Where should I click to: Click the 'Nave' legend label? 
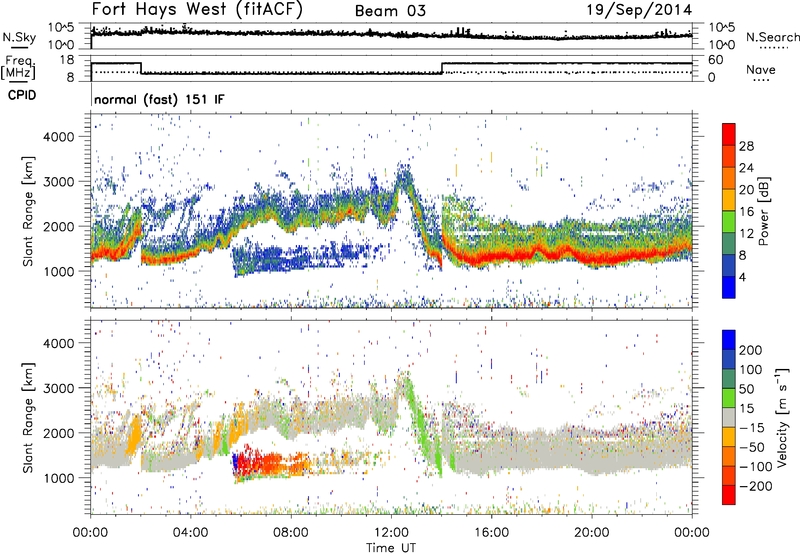point(761,69)
